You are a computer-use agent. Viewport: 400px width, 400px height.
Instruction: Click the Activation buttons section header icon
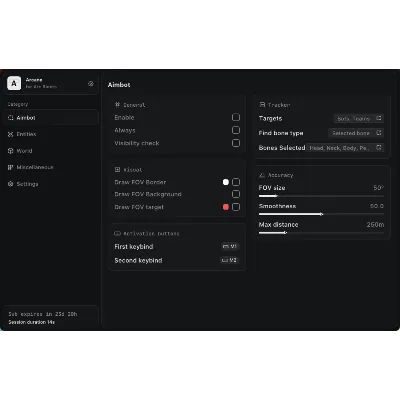coord(117,233)
